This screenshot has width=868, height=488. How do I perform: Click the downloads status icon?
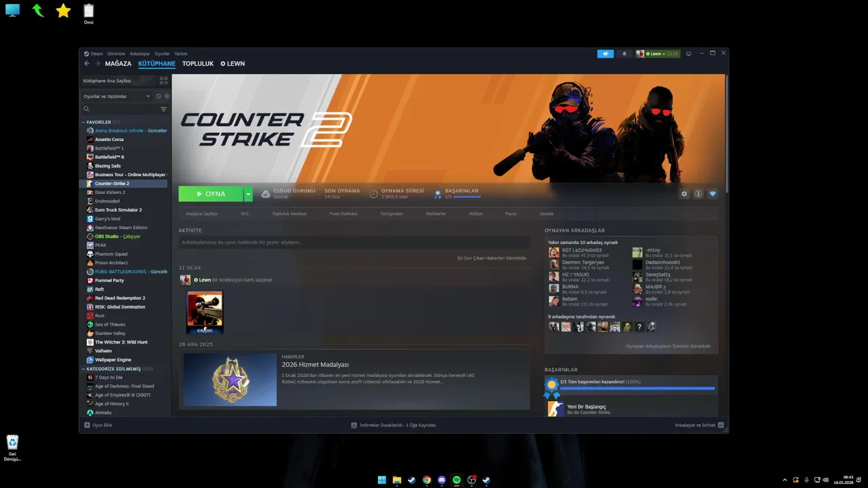(x=354, y=425)
